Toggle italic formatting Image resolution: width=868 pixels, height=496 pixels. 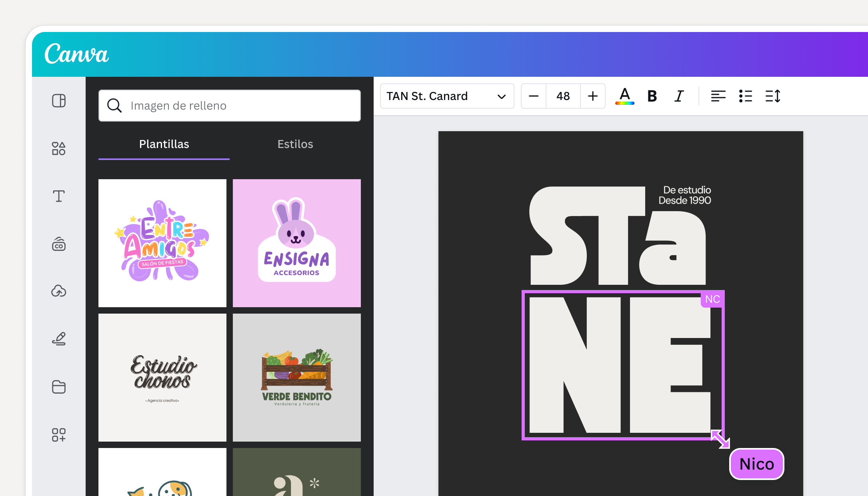click(679, 96)
